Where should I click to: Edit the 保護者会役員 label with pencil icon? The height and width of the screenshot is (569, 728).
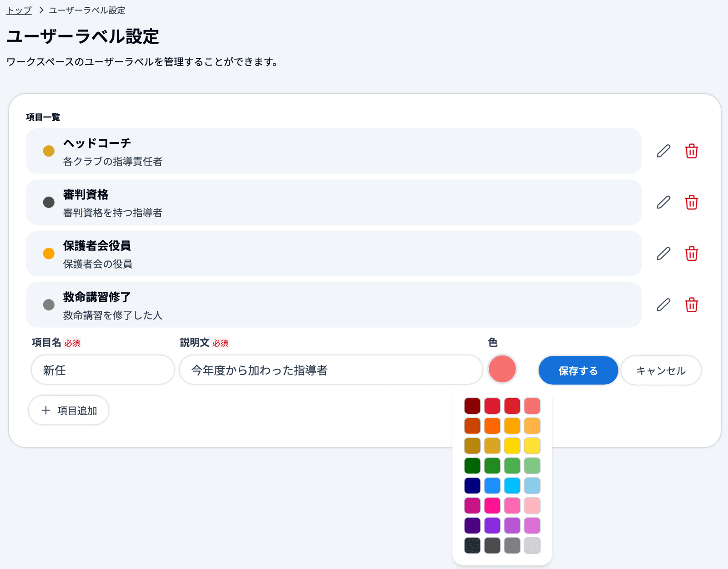[x=663, y=254]
